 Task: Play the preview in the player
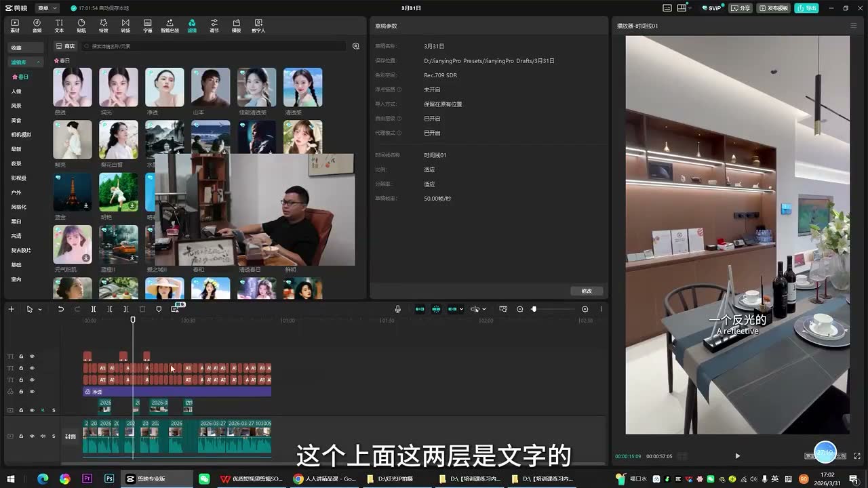pyautogui.click(x=738, y=456)
